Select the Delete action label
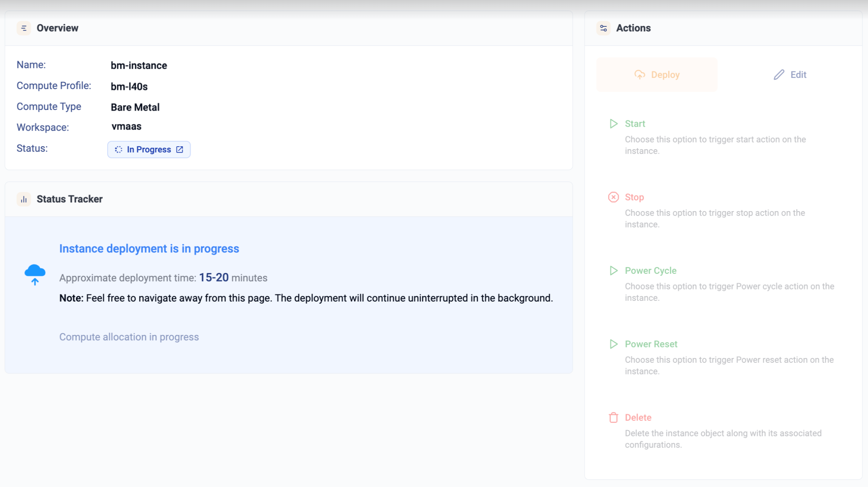This screenshot has width=868, height=487. coord(638,418)
